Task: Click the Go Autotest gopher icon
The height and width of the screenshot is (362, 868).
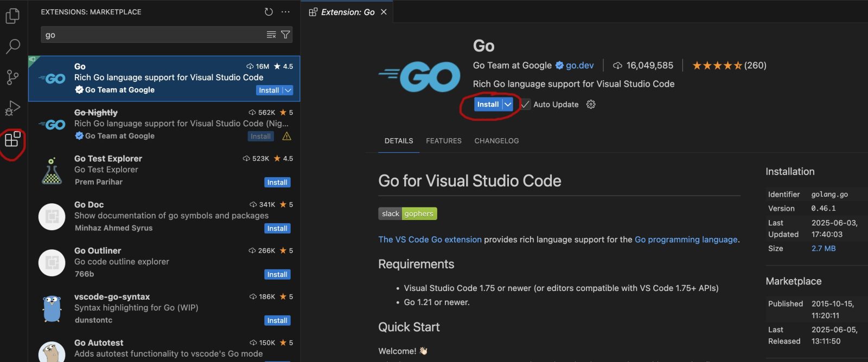Action: click(52, 352)
